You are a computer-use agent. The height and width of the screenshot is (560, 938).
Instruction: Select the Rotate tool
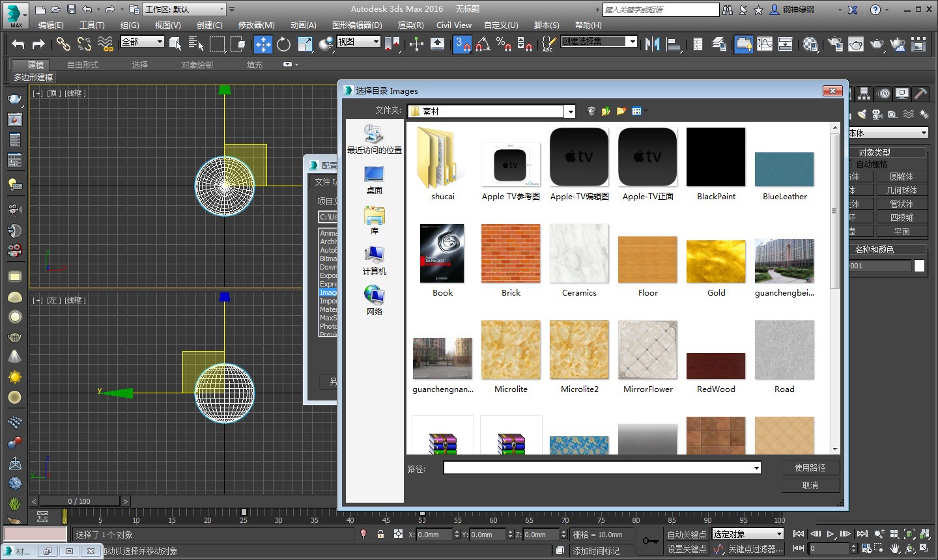283,44
